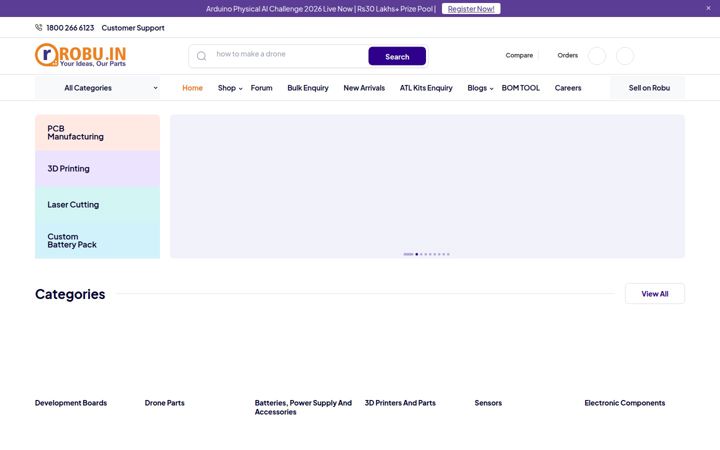Go to the Home menu item
The image size is (720, 450).
(192, 88)
